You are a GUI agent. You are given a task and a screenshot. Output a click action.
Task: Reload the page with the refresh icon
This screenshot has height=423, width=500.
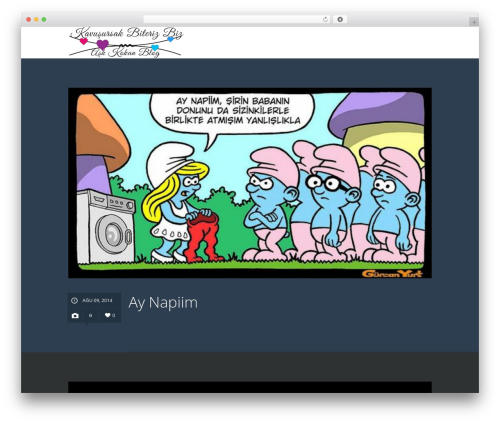coord(325,20)
